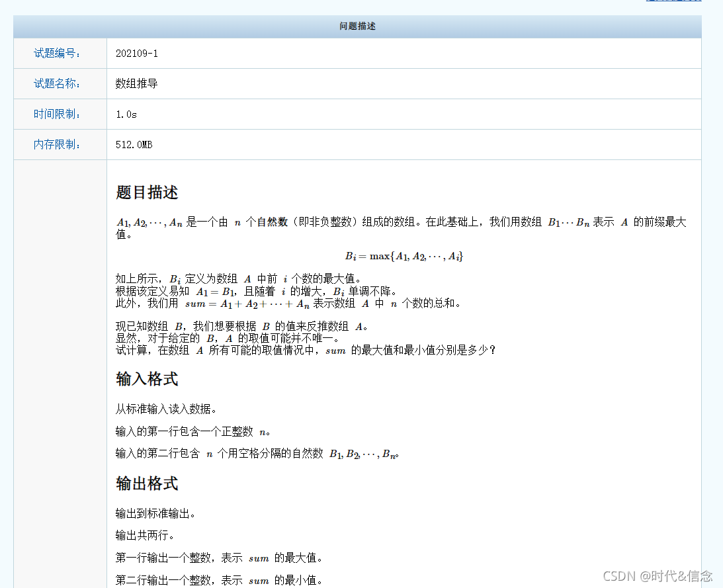Select the 试题编号 label
Screen dimensions: 723x588
point(57,54)
